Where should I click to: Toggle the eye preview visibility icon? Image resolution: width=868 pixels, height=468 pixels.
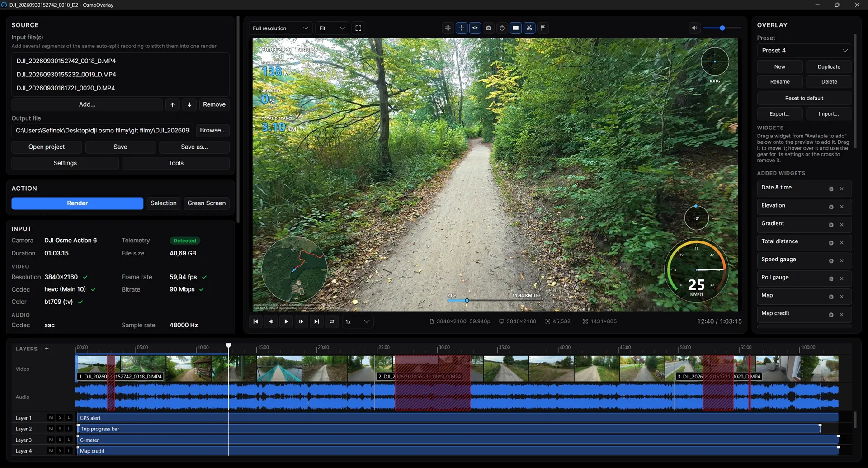(475, 28)
